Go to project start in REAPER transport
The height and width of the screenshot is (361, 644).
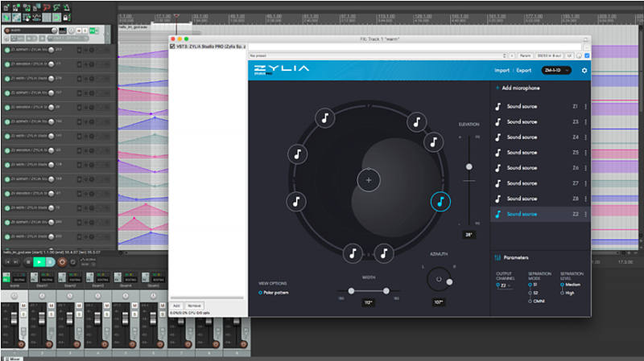click(8, 262)
